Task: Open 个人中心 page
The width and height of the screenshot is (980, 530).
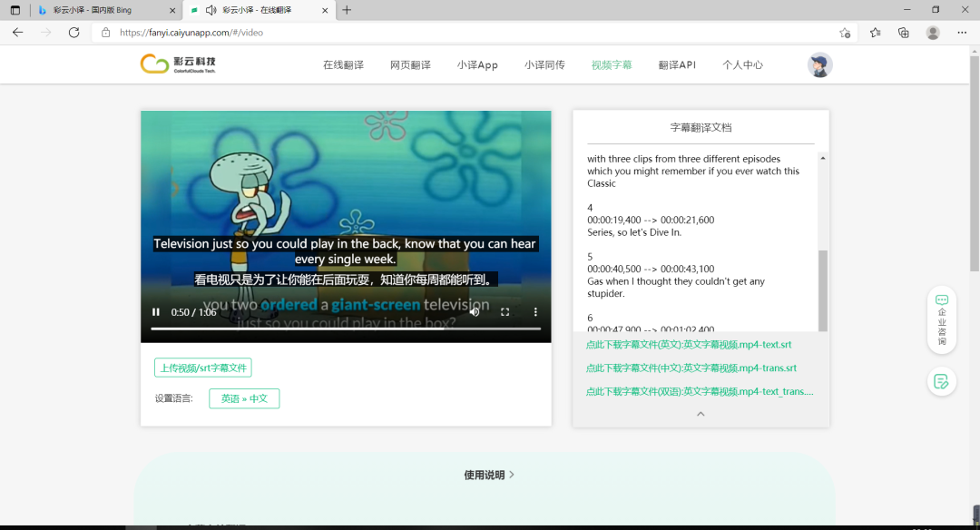Action: [742, 65]
